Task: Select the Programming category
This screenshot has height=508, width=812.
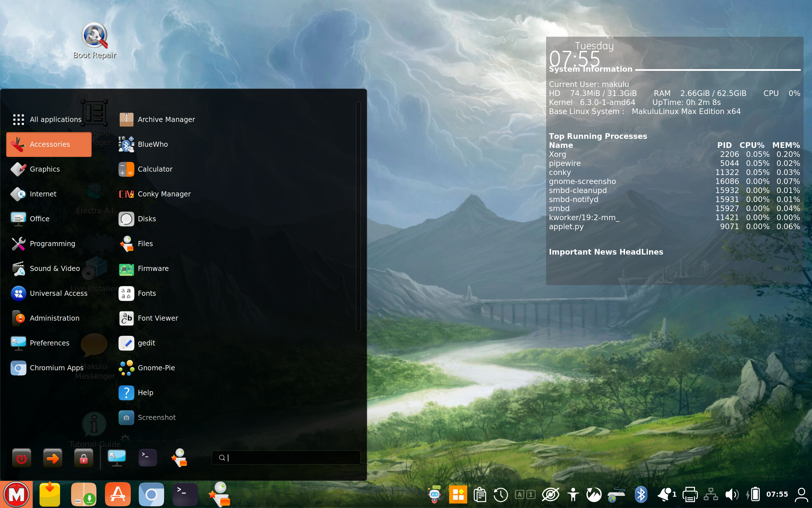Action: [49, 244]
